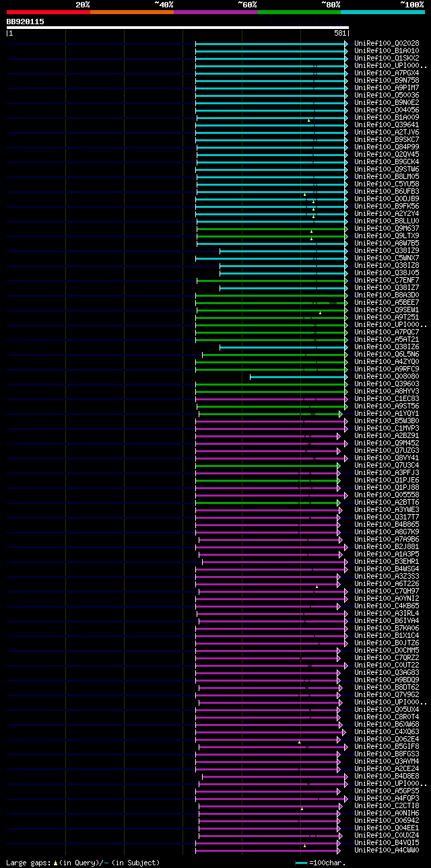The image size is (431, 868).
Task: Click the cyan ~100% legend color segment
Action: pyautogui.click(x=383, y=12)
